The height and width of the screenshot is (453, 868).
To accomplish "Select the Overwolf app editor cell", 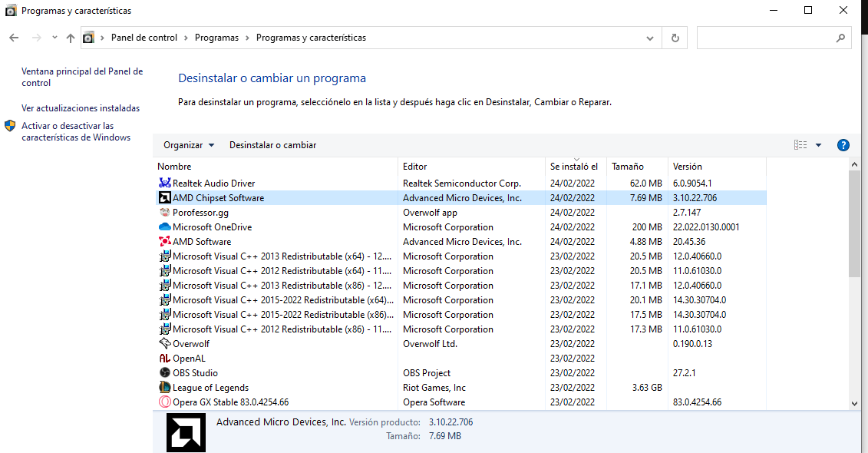I will (x=430, y=212).
